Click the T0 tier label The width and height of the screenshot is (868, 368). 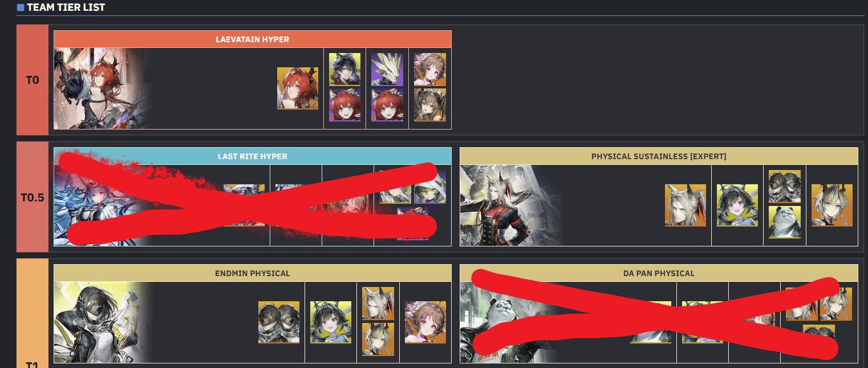tap(33, 80)
